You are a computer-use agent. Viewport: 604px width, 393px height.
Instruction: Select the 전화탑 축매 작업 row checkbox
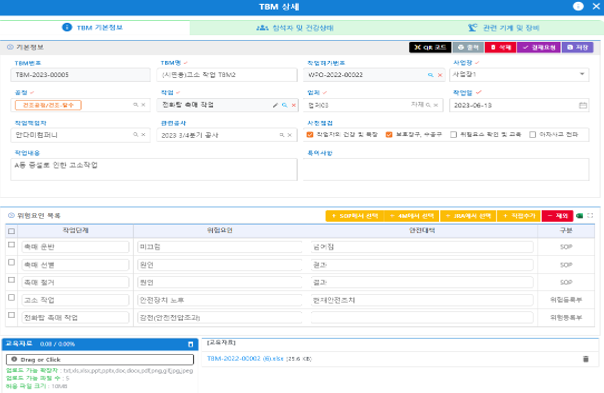[12, 315]
